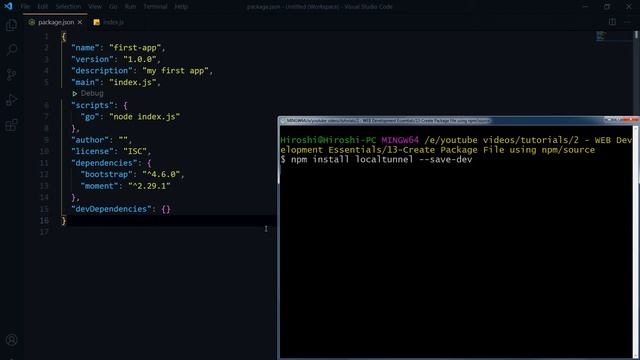The image size is (640, 360).
Task: Click the "bootstrap" dependency key
Action: 107,174
